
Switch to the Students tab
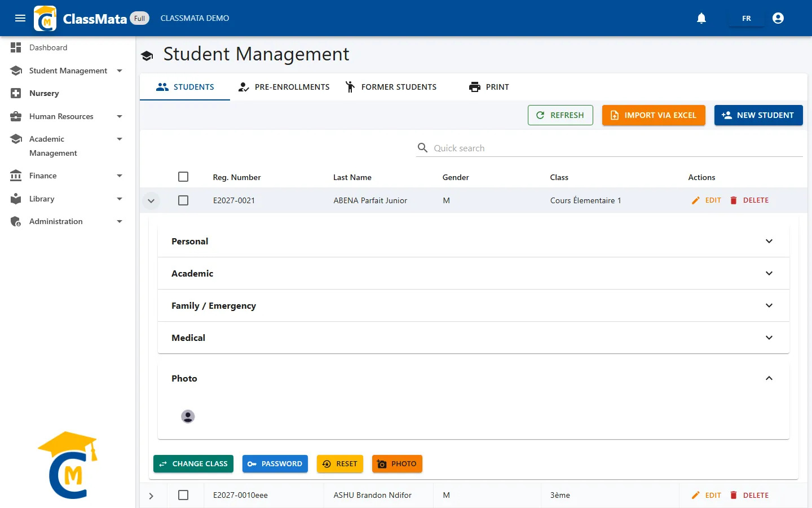click(x=185, y=87)
